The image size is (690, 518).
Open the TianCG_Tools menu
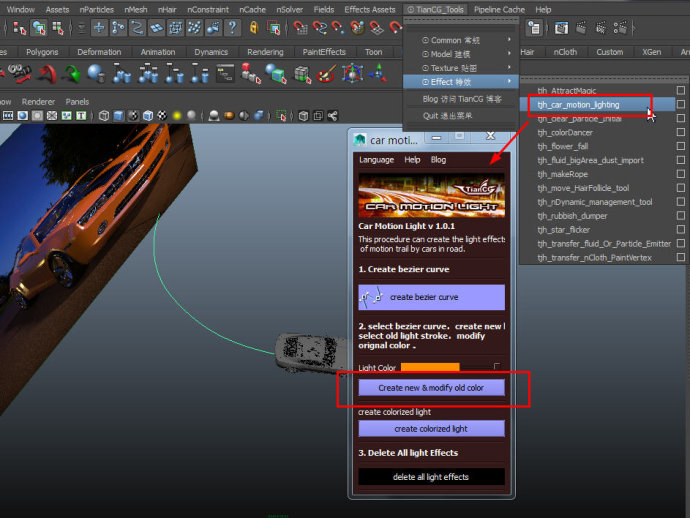click(x=435, y=9)
